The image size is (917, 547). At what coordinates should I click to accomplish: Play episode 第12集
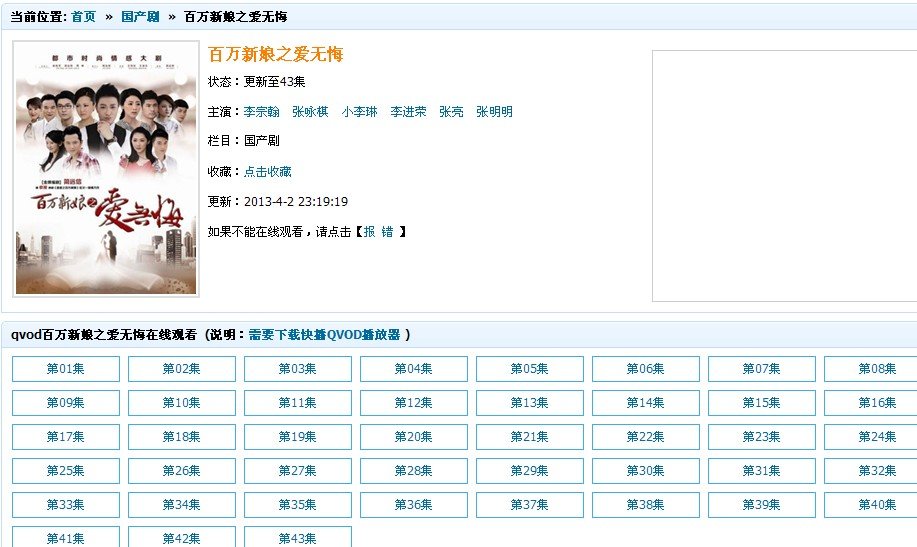tap(413, 403)
